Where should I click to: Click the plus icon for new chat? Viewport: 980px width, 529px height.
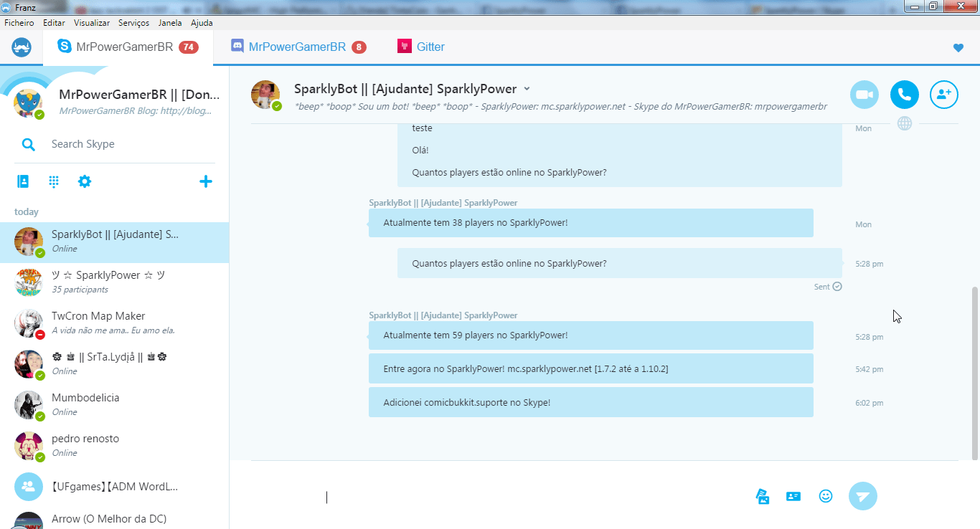[x=205, y=181]
